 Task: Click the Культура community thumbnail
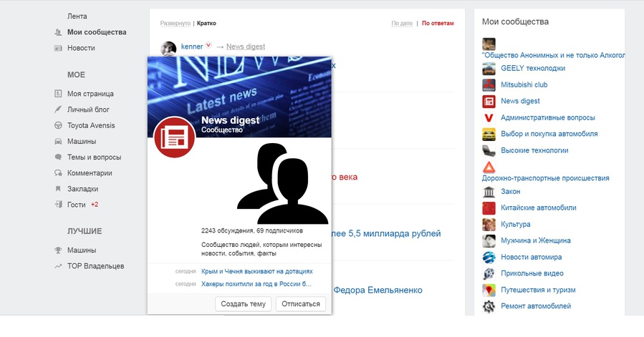[x=489, y=225]
